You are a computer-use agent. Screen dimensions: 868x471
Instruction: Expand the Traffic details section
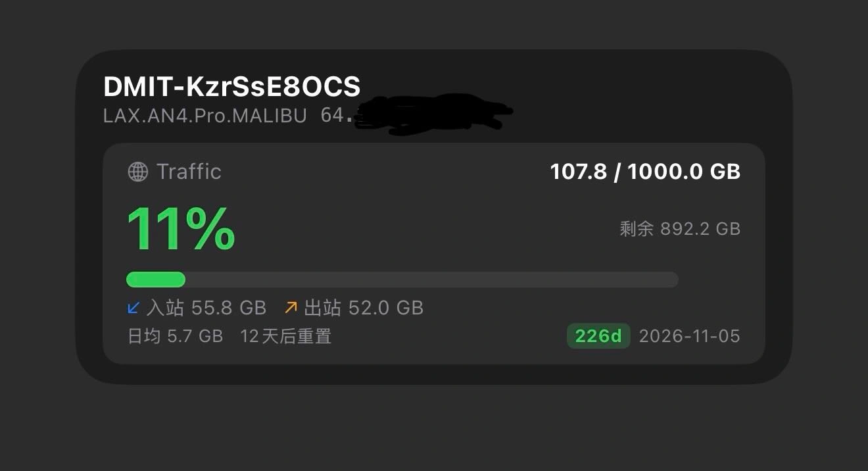tap(174, 172)
